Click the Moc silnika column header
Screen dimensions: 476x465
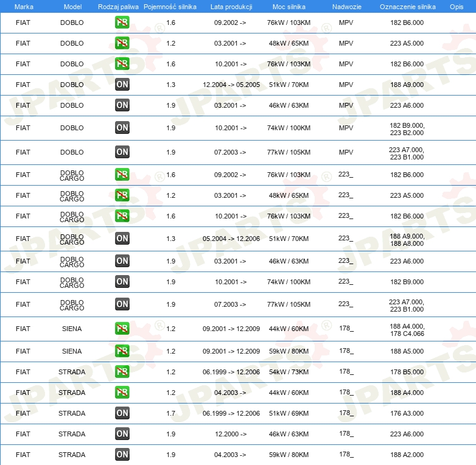(x=289, y=7)
